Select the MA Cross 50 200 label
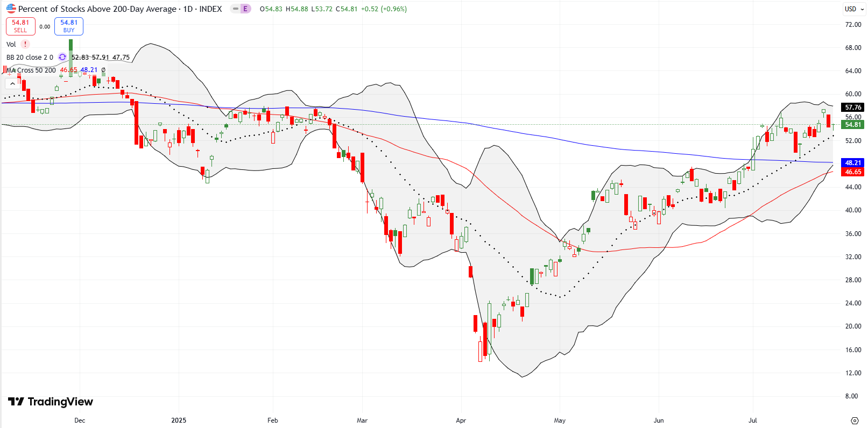Screen dimensions: 868x428 point(32,70)
